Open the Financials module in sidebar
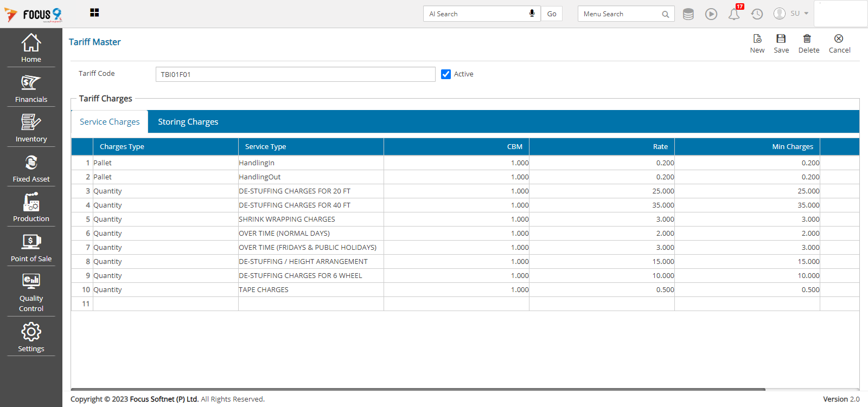Viewport: 868px width, 407px height. click(31, 89)
